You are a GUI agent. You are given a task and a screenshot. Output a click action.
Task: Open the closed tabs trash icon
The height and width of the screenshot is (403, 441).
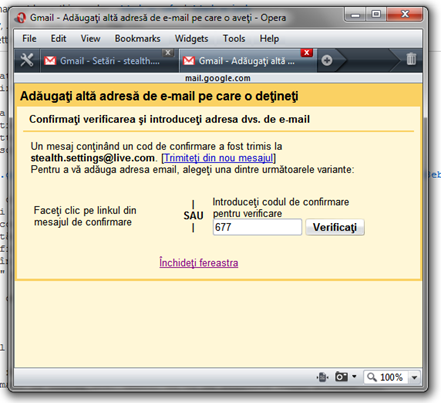coord(411,59)
